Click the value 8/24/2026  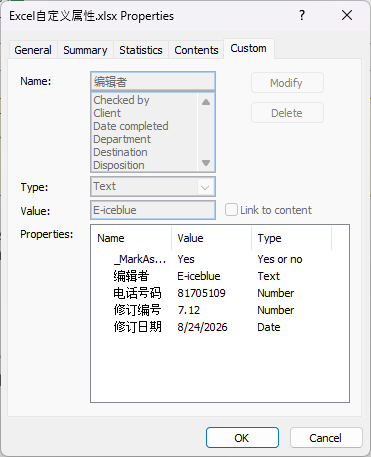[202, 327]
